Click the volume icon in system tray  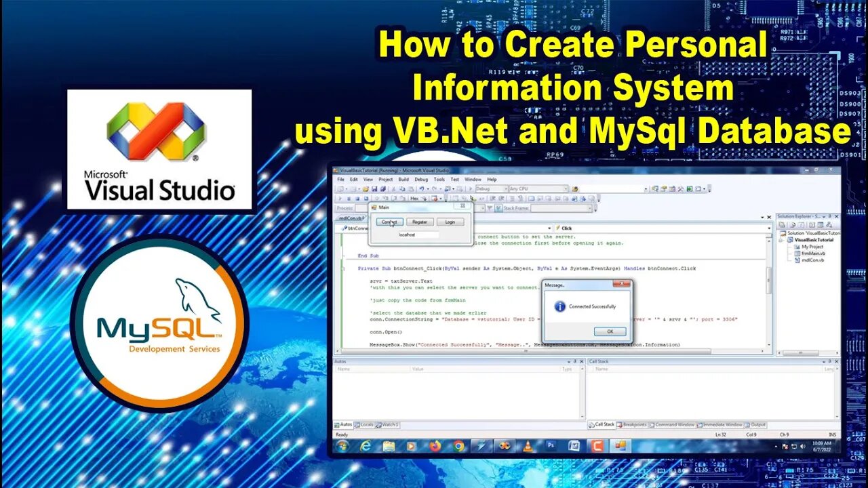803,446
